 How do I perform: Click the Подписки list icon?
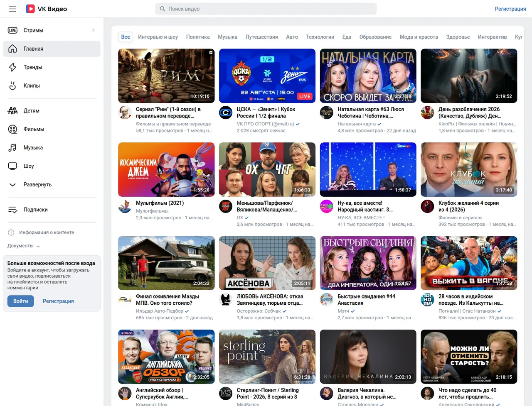pyautogui.click(x=12, y=210)
